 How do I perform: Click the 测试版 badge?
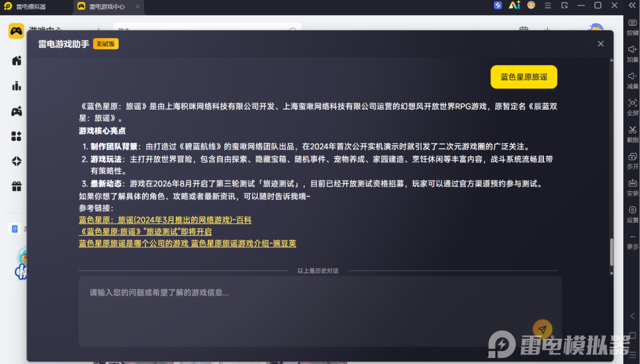[106, 44]
